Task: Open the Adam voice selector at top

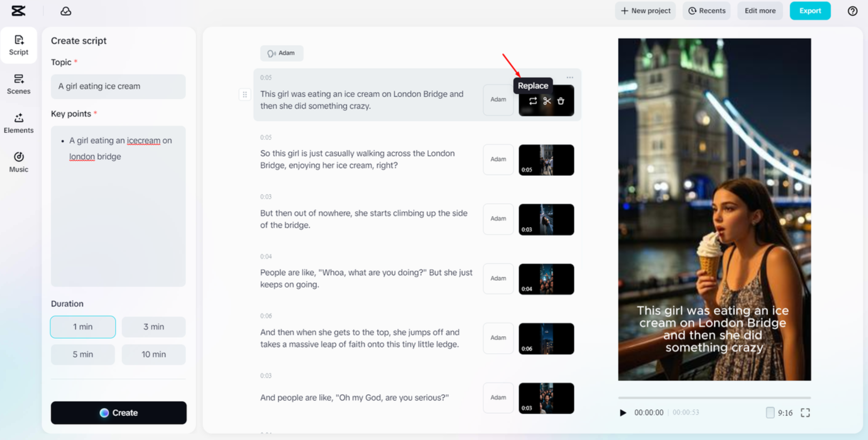Action: (281, 53)
